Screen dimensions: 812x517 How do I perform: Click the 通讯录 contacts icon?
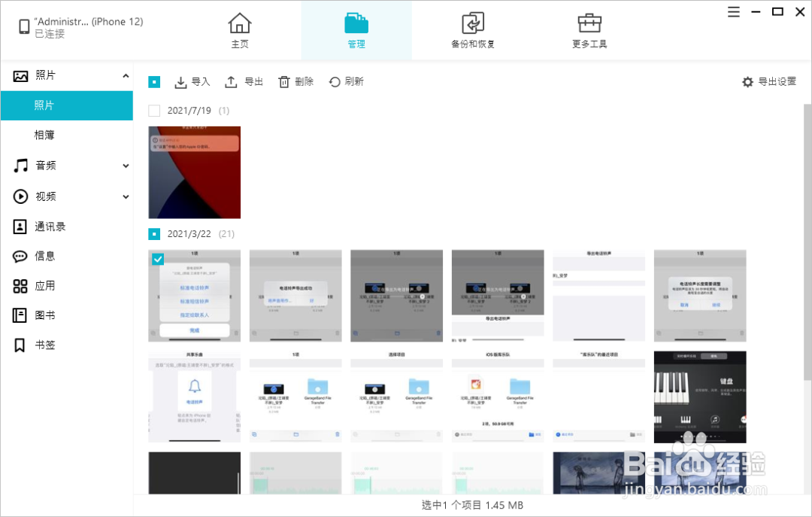pos(20,227)
